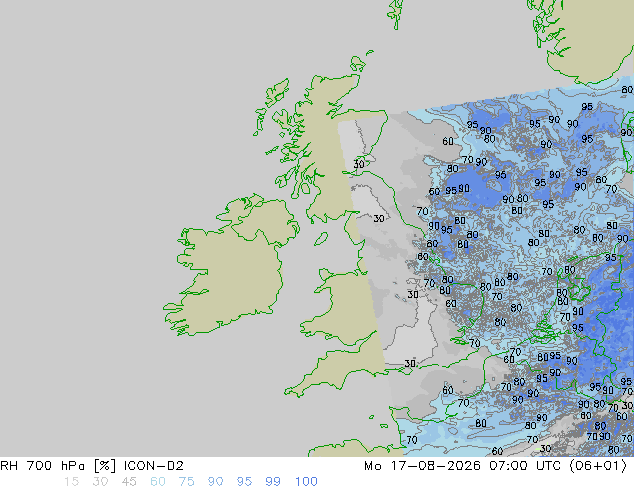Click the date text 'Mo 17-08-2026'

(422, 466)
